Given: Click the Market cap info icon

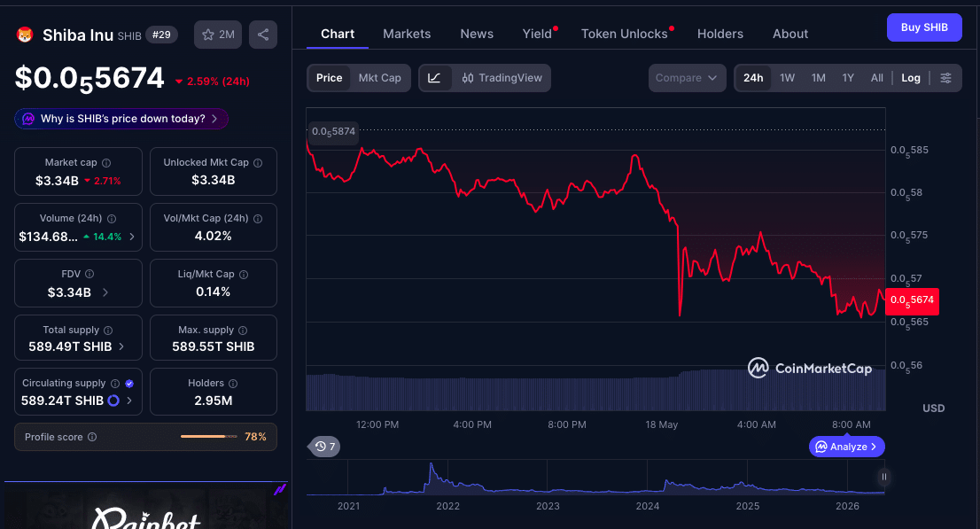Looking at the screenshot, I should tap(106, 162).
